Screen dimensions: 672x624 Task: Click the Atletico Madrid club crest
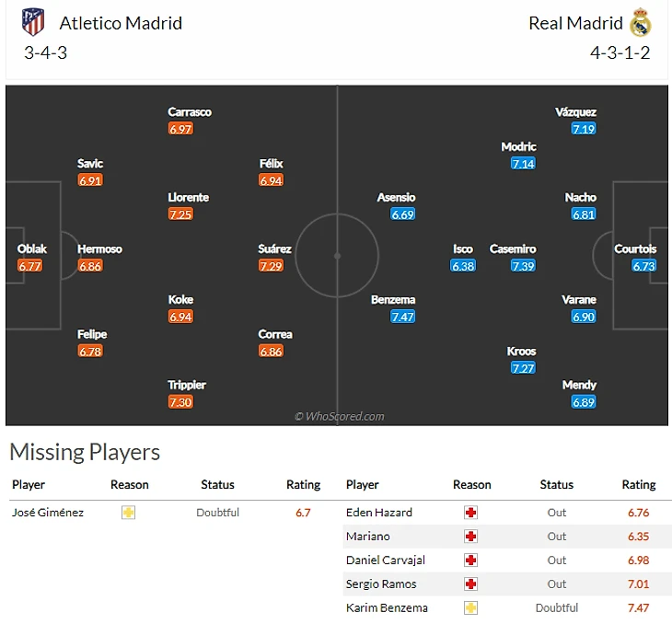pos(32,22)
